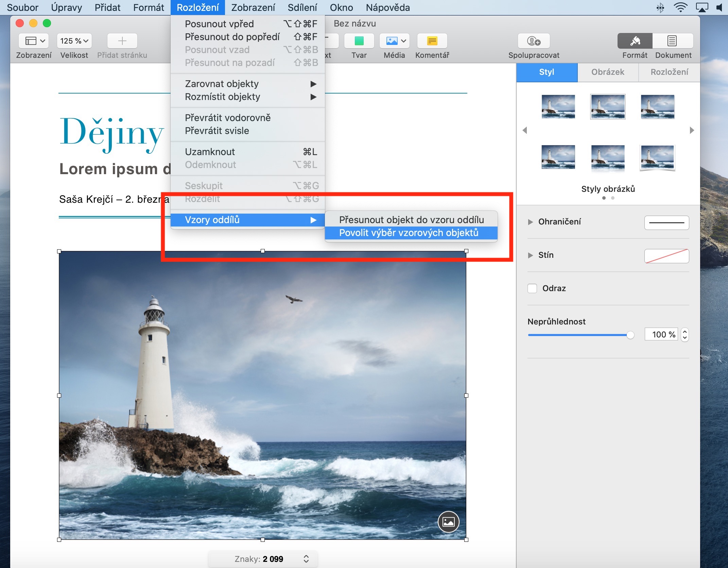Image resolution: width=728 pixels, height=568 pixels.
Task: Switch to the Rozložení inspector tab
Action: click(x=669, y=72)
